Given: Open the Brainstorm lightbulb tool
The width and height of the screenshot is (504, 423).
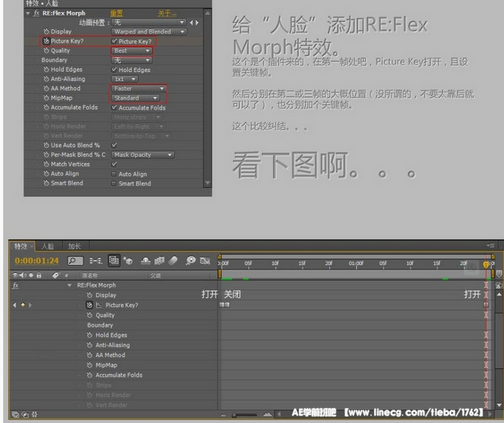Looking at the screenshot, I should click(x=191, y=260).
